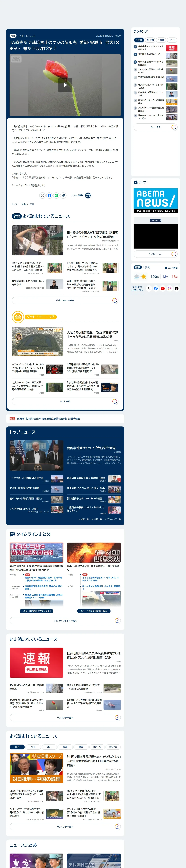Open the official Instagram under 公式SNS
186x868 pixels.
coord(170,288)
